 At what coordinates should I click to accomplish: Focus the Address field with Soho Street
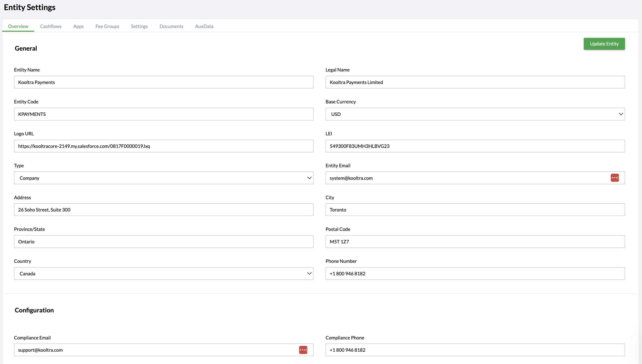163,210
